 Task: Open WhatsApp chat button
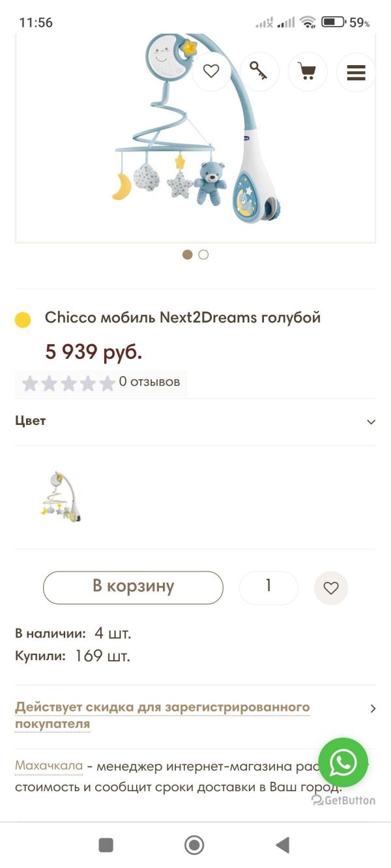pyautogui.click(x=343, y=762)
